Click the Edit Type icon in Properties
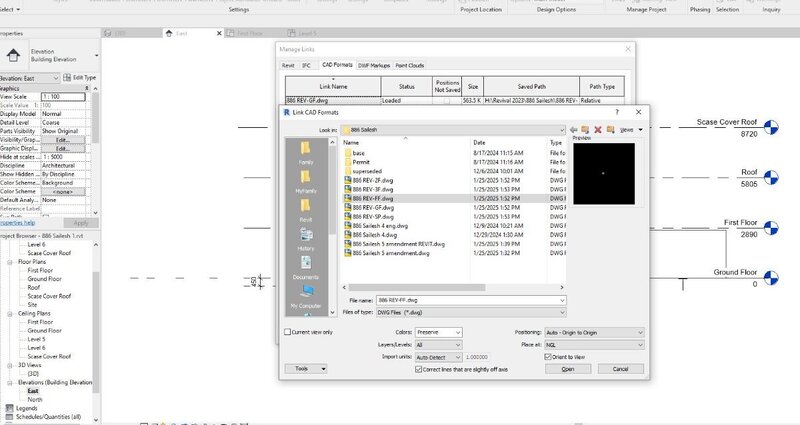Viewport: 800px width, 425px height. pyautogui.click(x=67, y=78)
